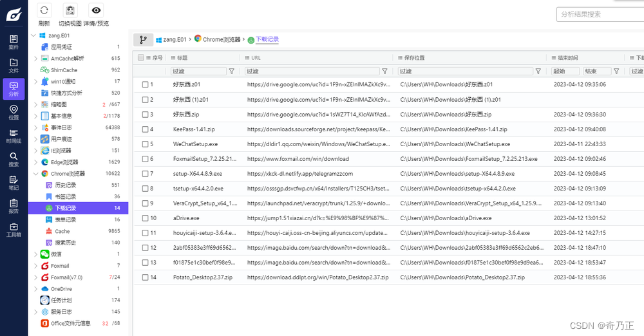
Task: Expand the event log node with 64388
Action: (x=35, y=127)
